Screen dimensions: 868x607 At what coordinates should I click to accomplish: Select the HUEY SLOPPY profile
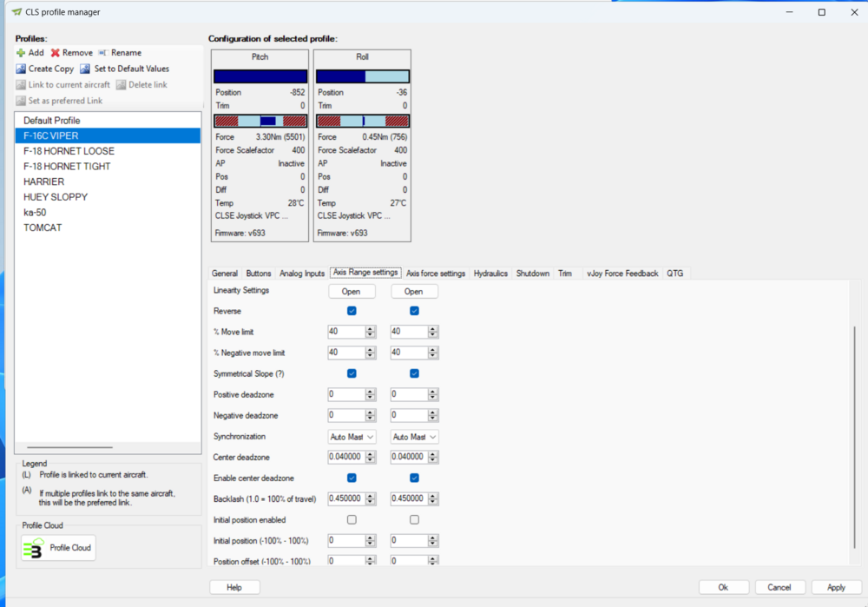(x=108, y=197)
